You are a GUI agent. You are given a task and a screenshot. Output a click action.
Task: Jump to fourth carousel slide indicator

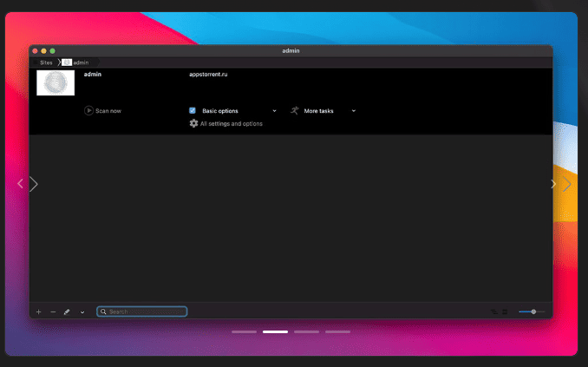(337, 331)
